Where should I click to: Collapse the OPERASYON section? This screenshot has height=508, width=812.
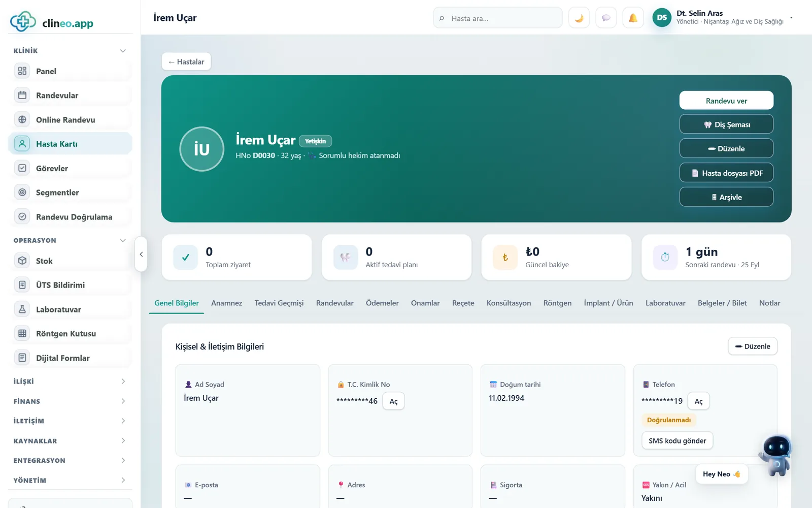122,240
